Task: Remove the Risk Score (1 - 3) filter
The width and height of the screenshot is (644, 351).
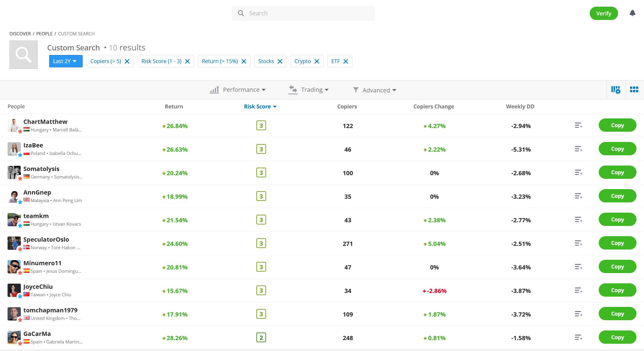Action: (187, 61)
